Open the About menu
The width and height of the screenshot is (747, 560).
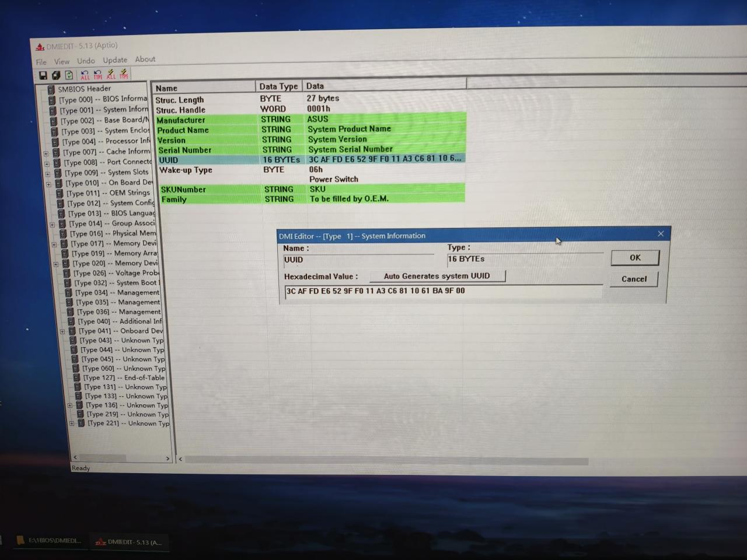pyautogui.click(x=145, y=59)
